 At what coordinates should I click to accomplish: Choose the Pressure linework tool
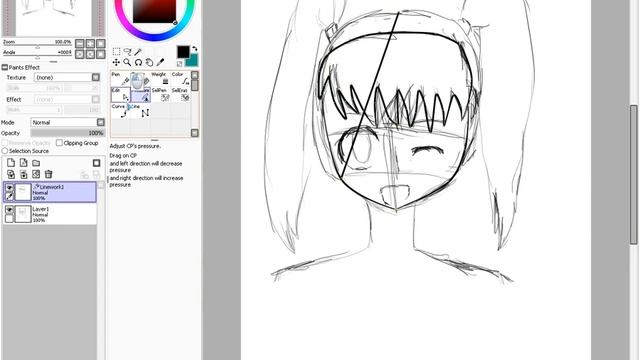pos(141,95)
